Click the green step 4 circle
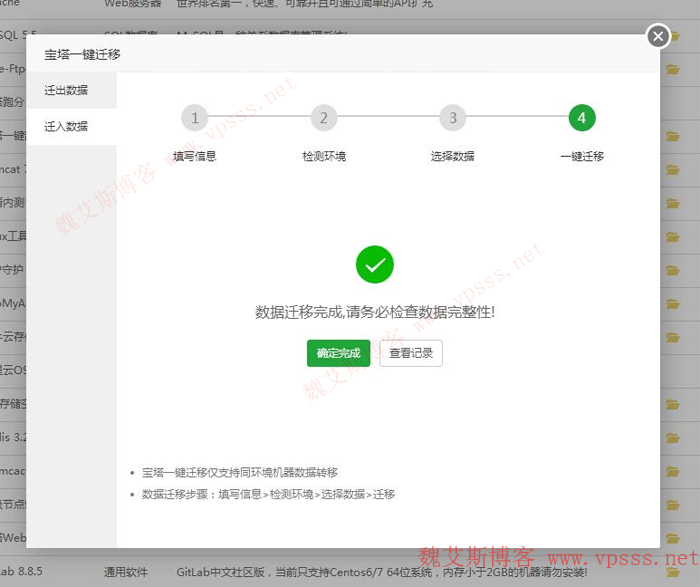 pyautogui.click(x=582, y=118)
